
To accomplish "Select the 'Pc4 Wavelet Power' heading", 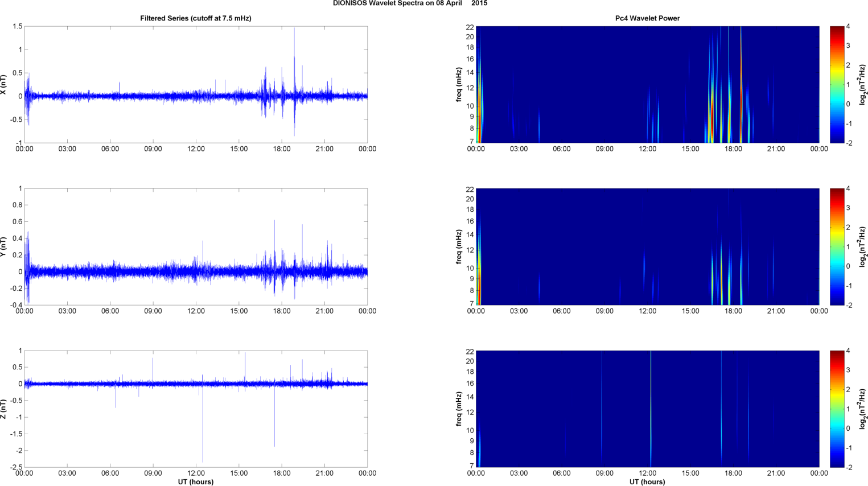I will [647, 18].
